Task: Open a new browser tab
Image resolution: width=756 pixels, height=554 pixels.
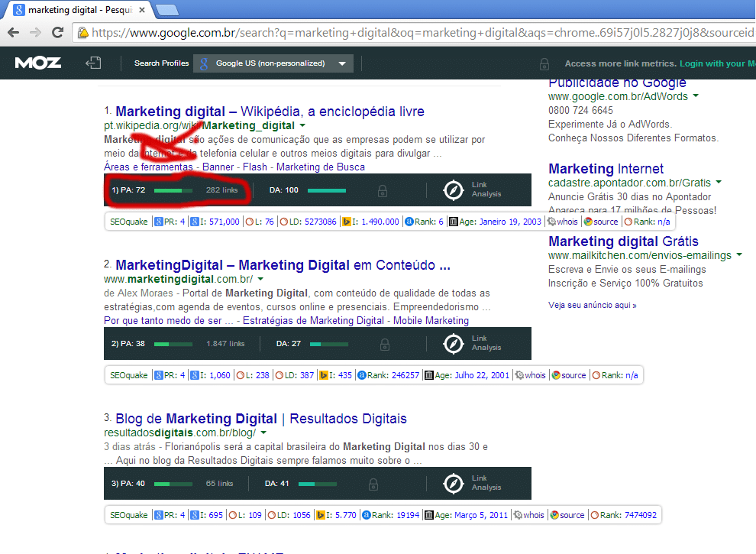Action: (167, 10)
